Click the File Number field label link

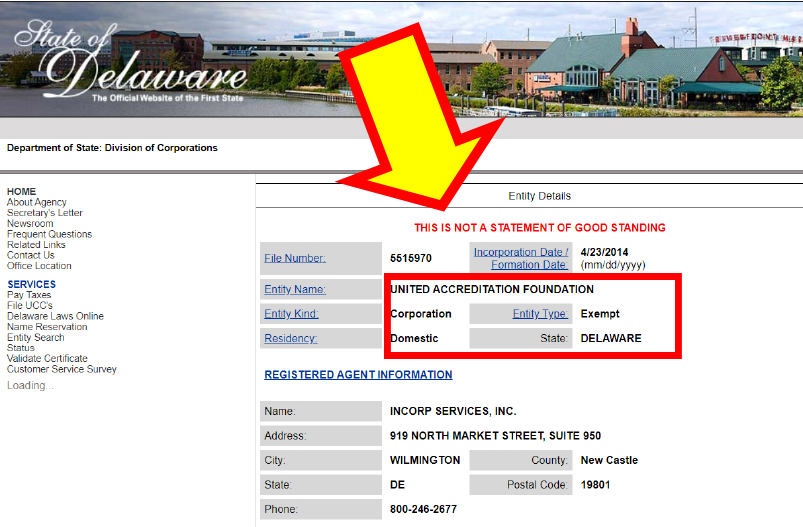point(295,258)
